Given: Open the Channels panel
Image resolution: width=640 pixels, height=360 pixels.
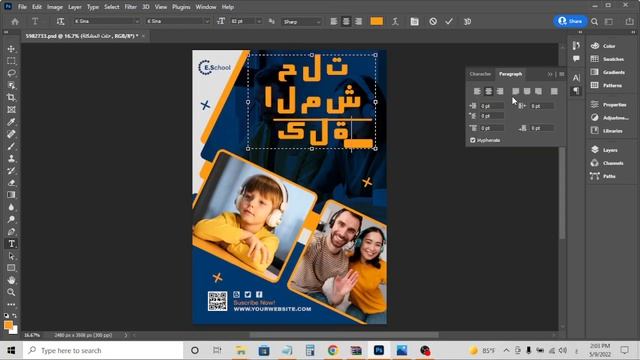Looking at the screenshot, I should point(607,163).
